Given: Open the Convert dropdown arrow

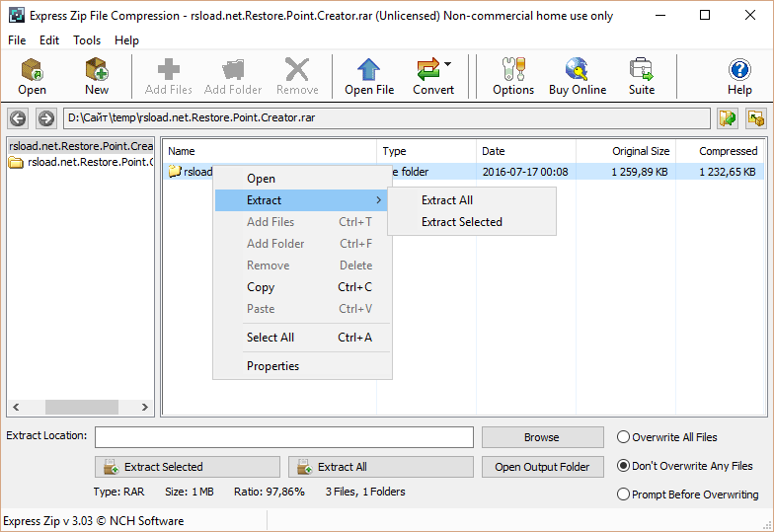Looking at the screenshot, I should tap(448, 63).
